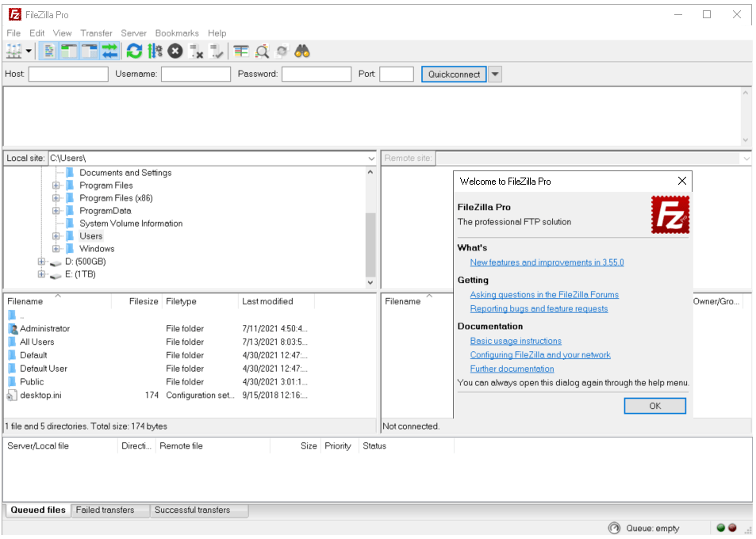
Task: Toggle transfer queue display
Action: point(109,52)
